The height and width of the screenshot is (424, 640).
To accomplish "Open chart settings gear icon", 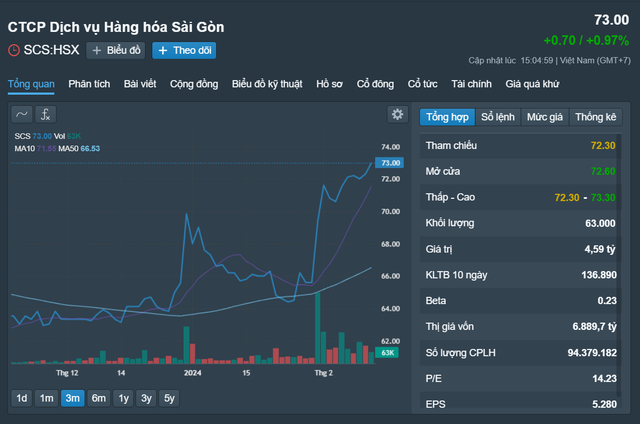I will (397, 115).
